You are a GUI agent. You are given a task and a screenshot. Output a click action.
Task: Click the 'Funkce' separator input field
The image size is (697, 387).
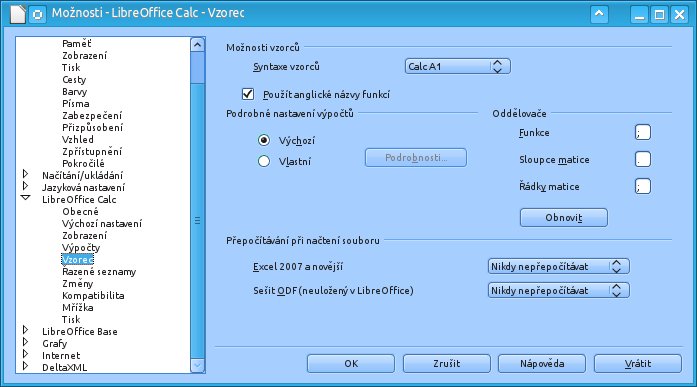click(643, 132)
